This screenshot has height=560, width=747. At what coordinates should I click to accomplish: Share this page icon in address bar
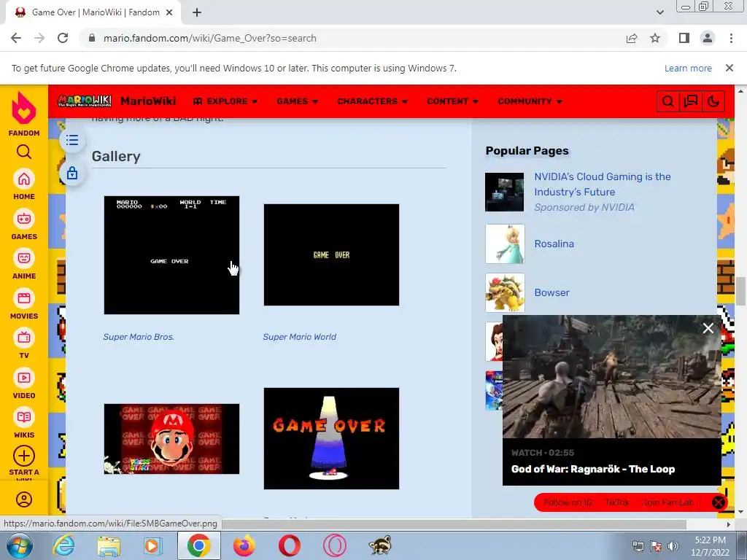point(632,38)
